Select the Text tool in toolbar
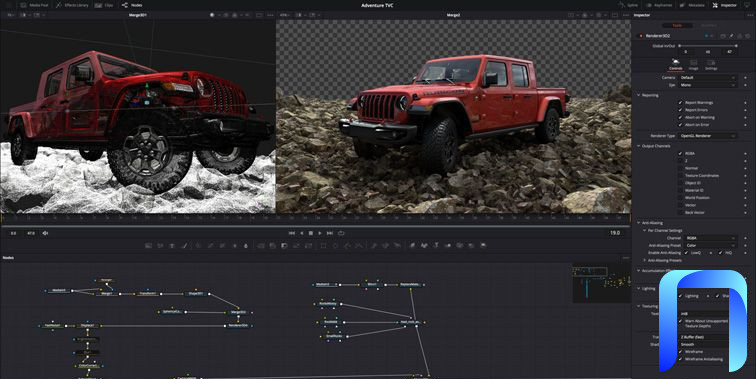756x379 pixels. click(x=436, y=245)
